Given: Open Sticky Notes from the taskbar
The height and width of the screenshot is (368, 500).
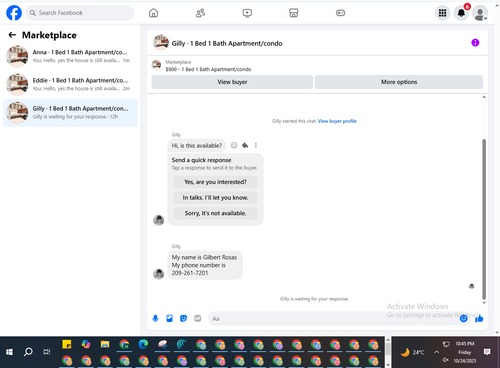Looking at the screenshot, I should [x=67, y=344].
